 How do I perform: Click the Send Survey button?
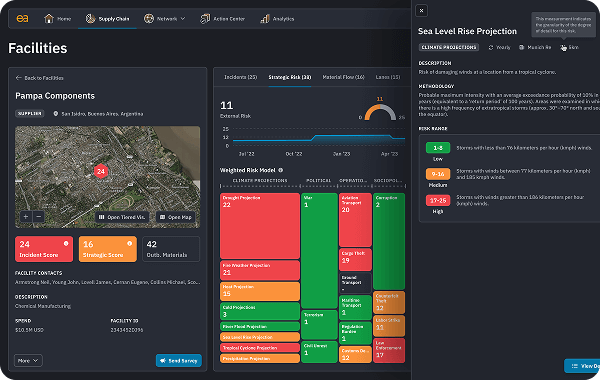click(179, 360)
